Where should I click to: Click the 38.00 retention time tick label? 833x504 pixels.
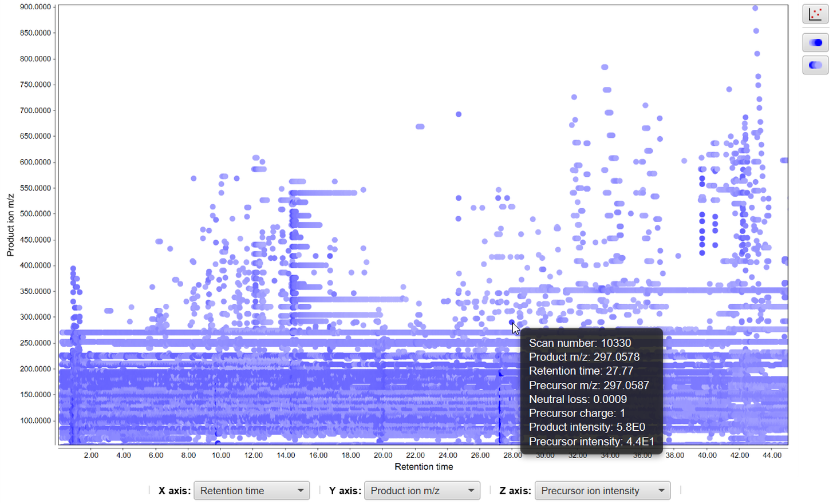[675, 455]
